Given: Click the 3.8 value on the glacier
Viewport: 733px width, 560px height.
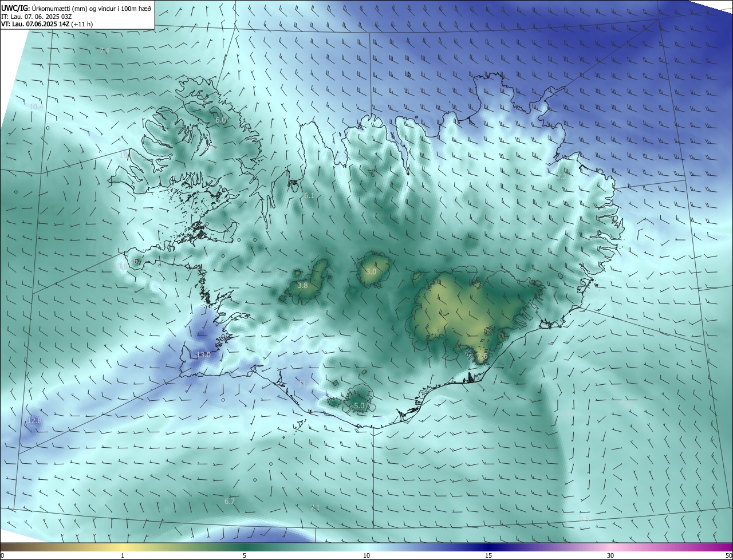Looking at the screenshot, I should coord(303,285).
